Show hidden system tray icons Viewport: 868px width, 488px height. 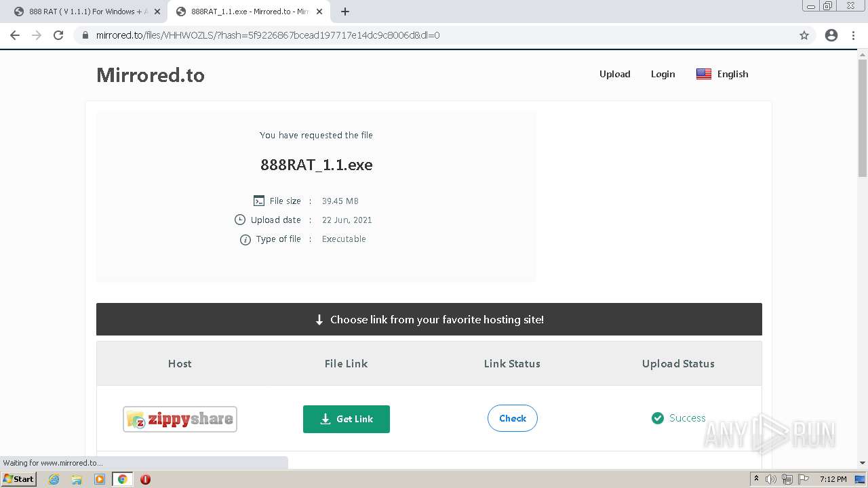[757, 479]
